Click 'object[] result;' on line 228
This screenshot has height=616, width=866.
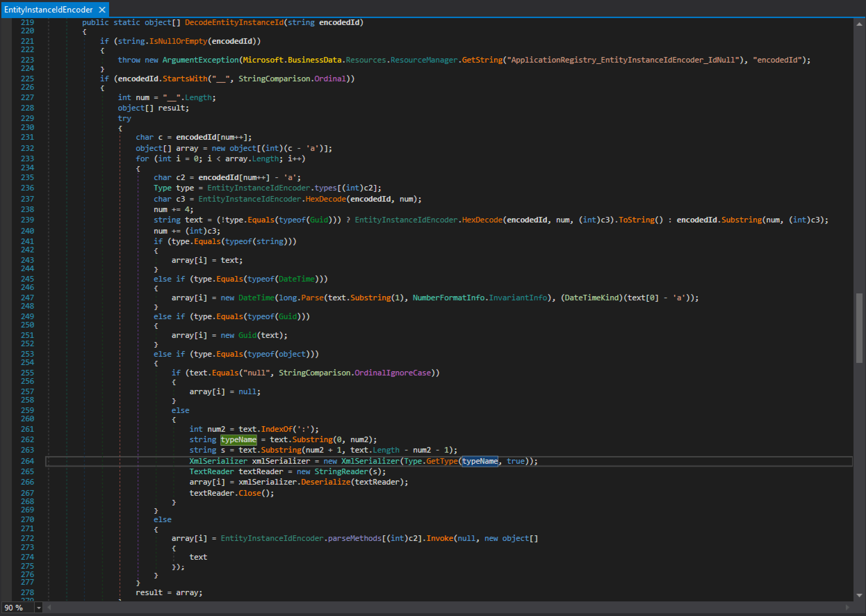(153, 108)
